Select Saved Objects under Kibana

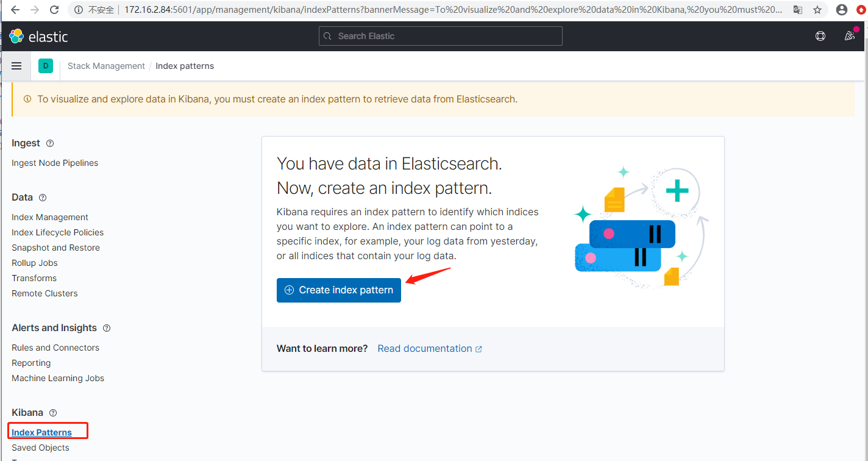tap(40, 448)
